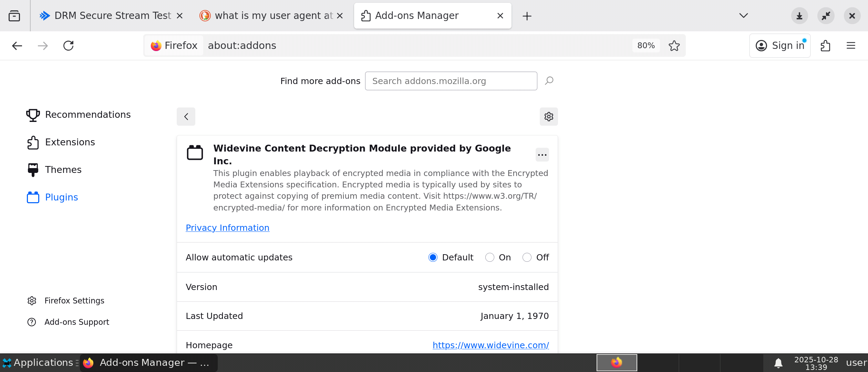Open Widevine plugin more options menu
868x372 pixels.
coord(542,155)
